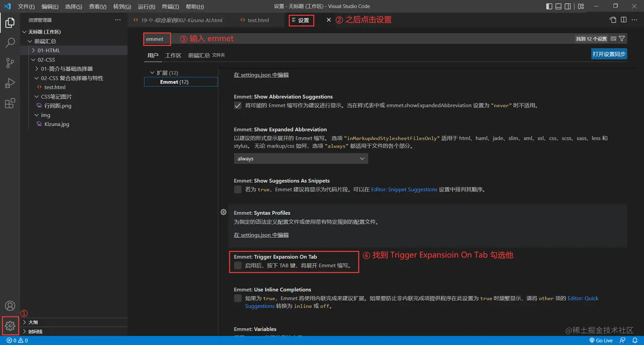Click the feedback icon in status bar

pos(623,341)
